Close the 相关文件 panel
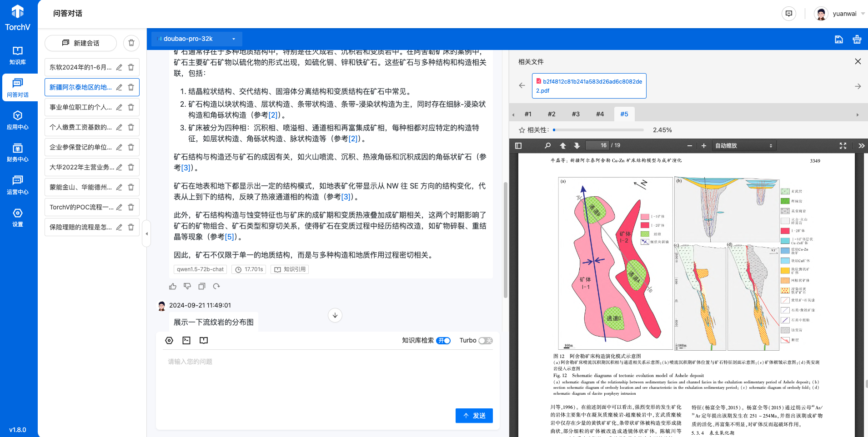Viewport: 868px width, 437px height. pyautogui.click(x=858, y=61)
